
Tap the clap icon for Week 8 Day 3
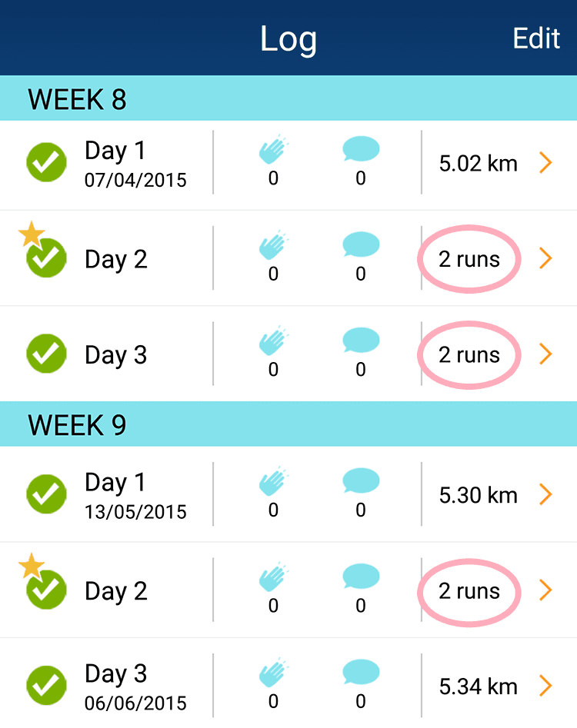pyautogui.click(x=273, y=342)
